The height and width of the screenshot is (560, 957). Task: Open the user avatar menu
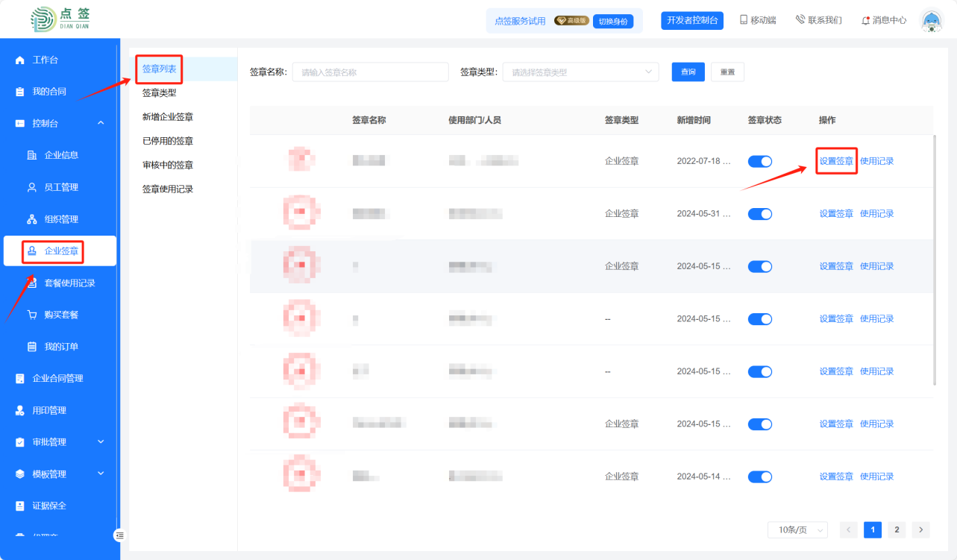[931, 21]
